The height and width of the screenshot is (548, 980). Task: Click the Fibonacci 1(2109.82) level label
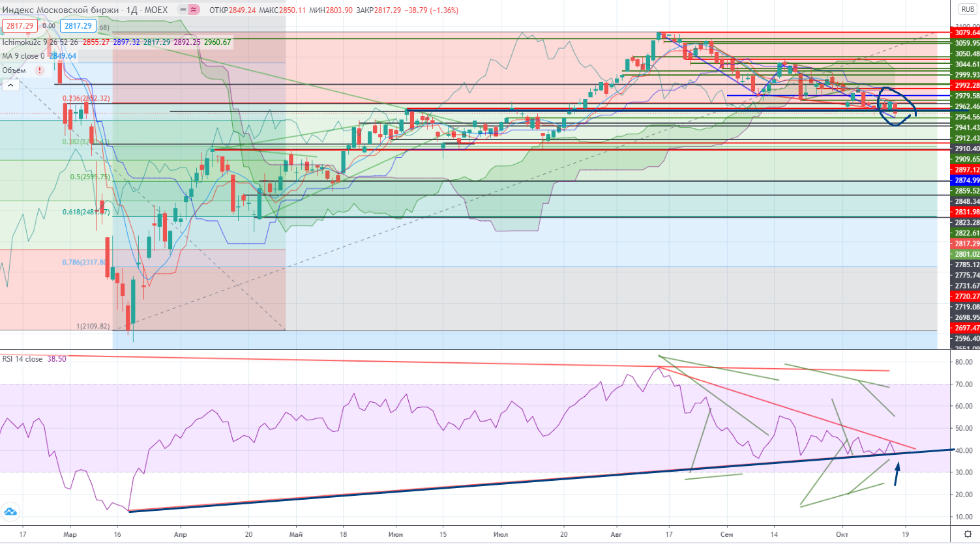[x=93, y=326]
